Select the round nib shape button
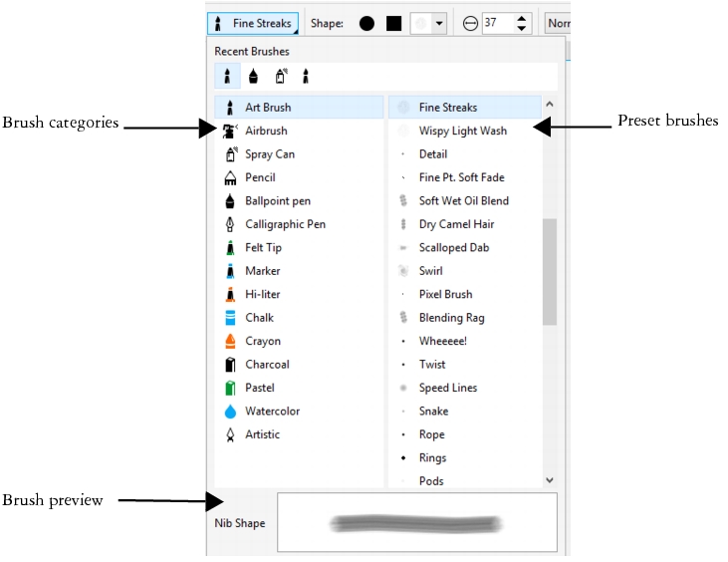 click(366, 23)
